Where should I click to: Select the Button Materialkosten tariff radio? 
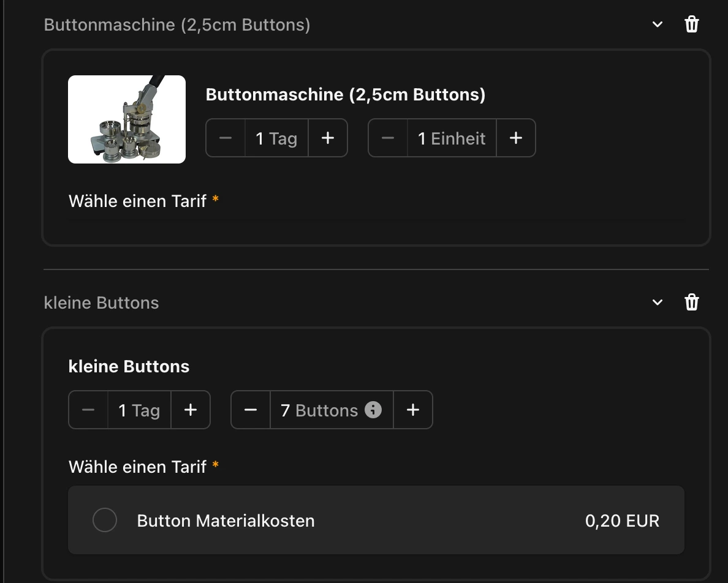[x=104, y=520]
